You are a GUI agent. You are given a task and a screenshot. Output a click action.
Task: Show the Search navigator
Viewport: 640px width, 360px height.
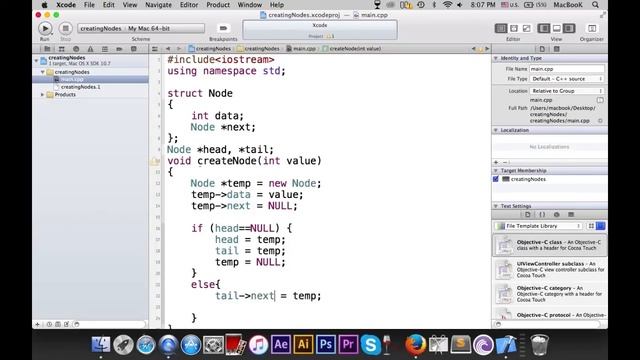[x=76, y=49]
